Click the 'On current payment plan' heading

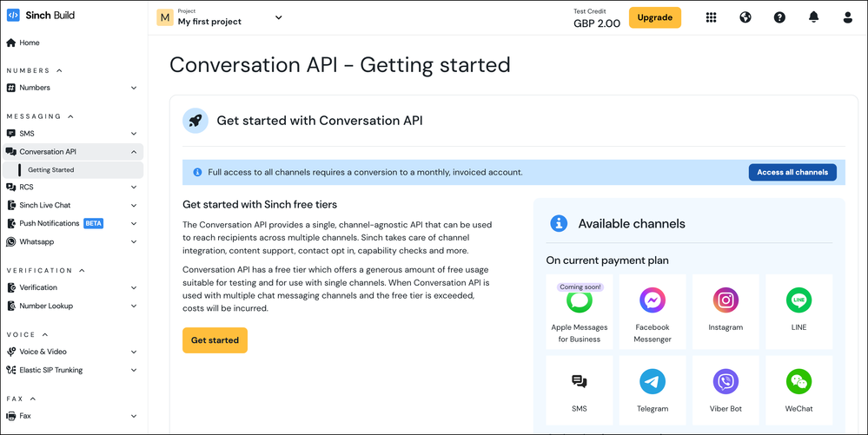(607, 260)
